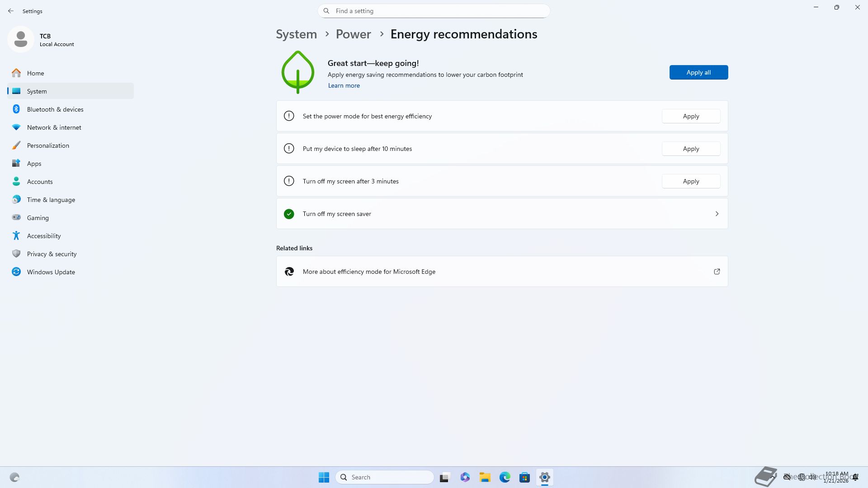Open Privacy & security settings
The image size is (868, 488).
52,254
